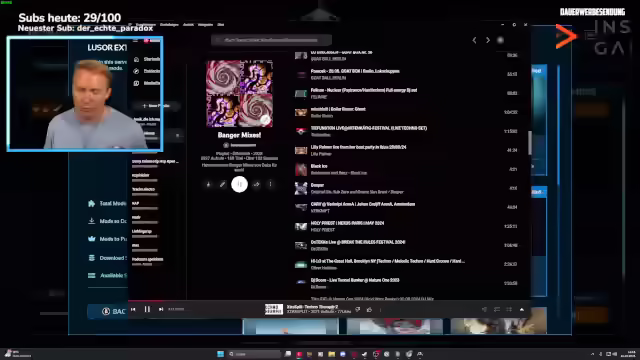The width and height of the screenshot is (640, 360).
Task: Open the Ansicht menu in the menu bar
Action: [x=188, y=24]
